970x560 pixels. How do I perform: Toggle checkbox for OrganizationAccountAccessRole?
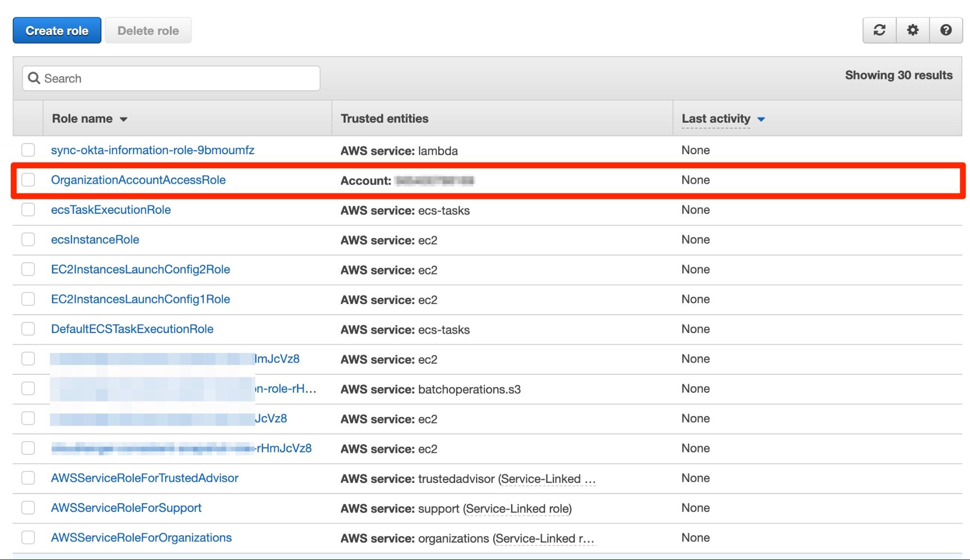click(28, 179)
